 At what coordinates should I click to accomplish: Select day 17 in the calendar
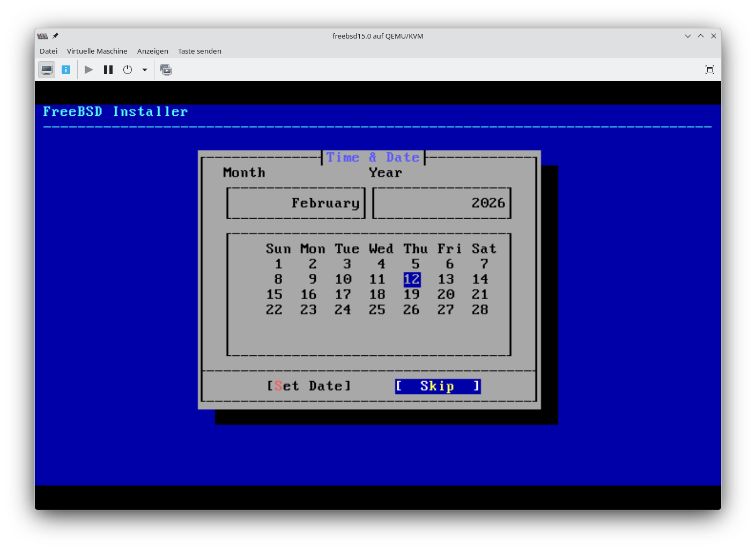tap(343, 294)
